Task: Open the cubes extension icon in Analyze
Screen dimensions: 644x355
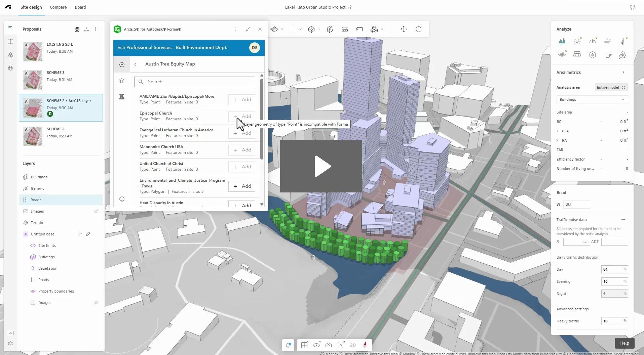Action: (x=623, y=54)
